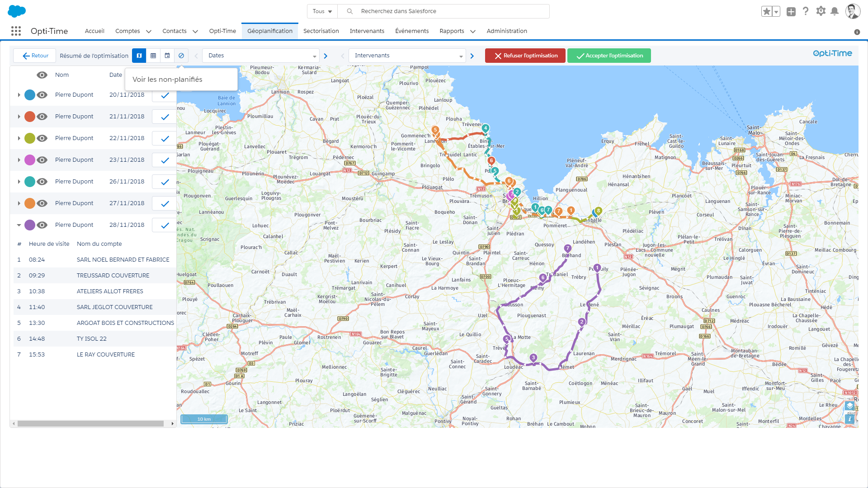
Task: Open the Sectorisation tab
Action: 321,31
